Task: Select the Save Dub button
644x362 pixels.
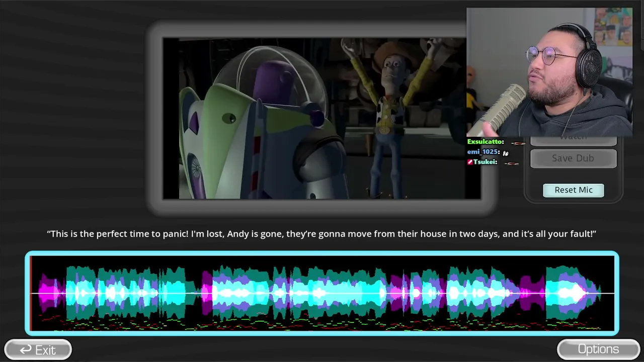Action: [573, 158]
